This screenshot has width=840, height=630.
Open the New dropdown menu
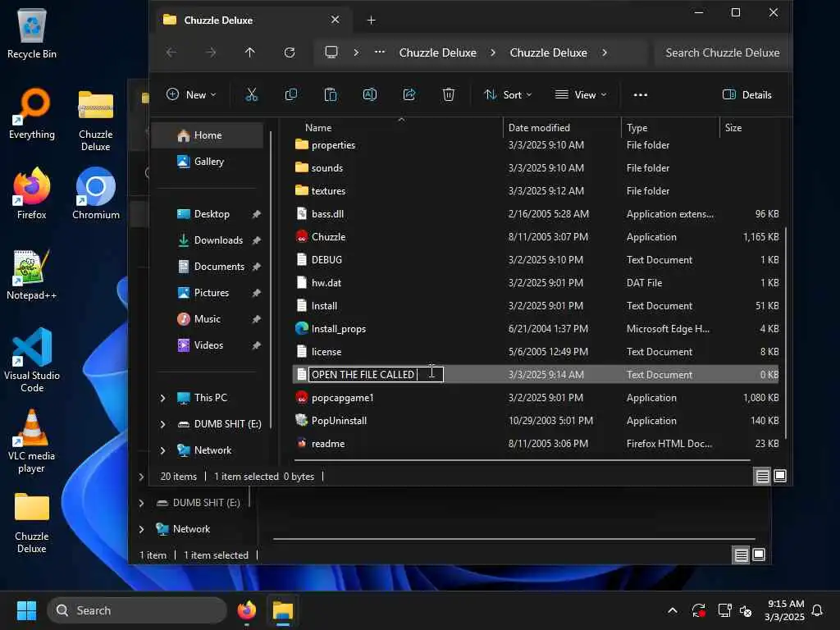(x=191, y=95)
